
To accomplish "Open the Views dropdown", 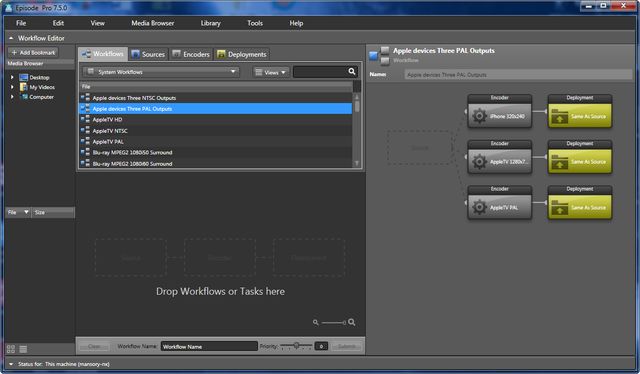I will [x=271, y=72].
